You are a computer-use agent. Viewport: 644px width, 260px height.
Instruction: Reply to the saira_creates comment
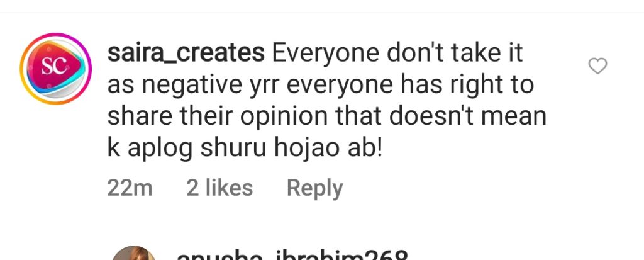click(314, 188)
